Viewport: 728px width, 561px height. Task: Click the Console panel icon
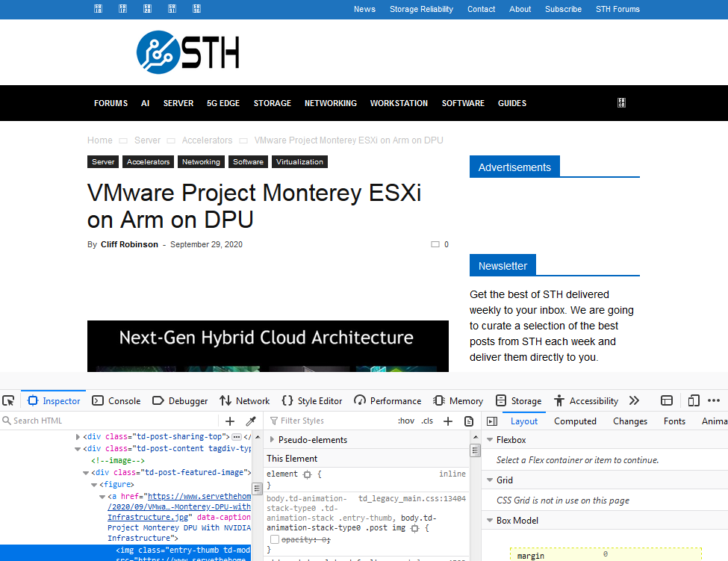click(x=98, y=401)
